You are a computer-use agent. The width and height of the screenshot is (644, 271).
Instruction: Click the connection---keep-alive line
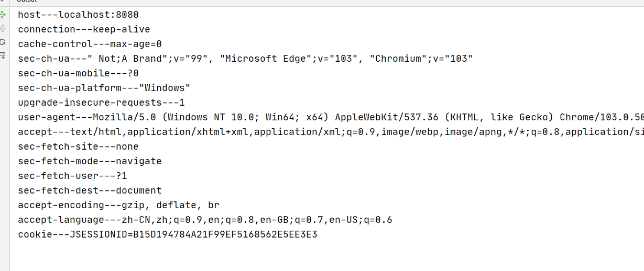[84, 29]
